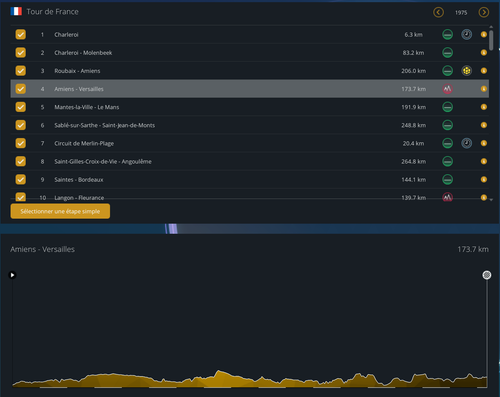The image size is (500, 397).
Task: Click the orange info icon for Sablé-sur-Sarthe stage 6
Action: click(x=484, y=125)
